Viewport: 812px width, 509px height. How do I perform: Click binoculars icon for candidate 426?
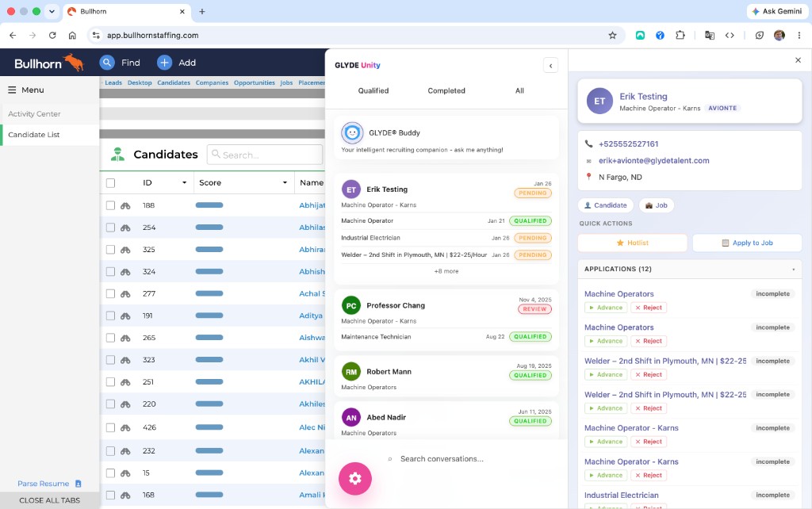click(x=125, y=427)
